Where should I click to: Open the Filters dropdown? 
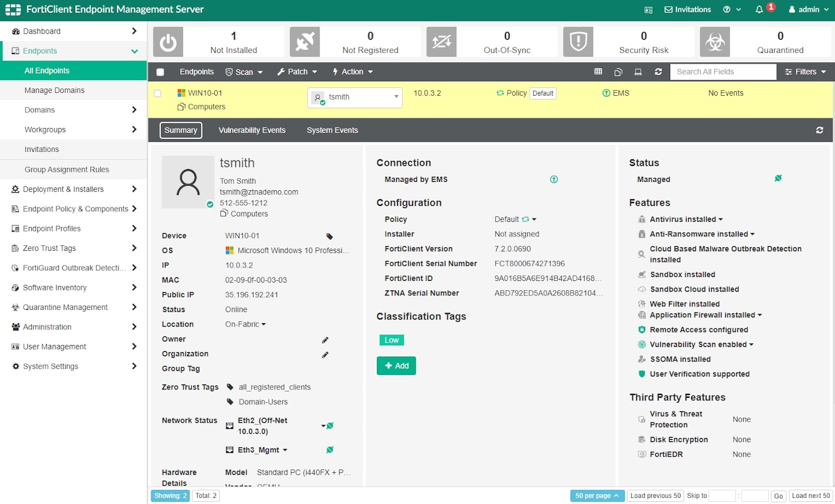(805, 72)
